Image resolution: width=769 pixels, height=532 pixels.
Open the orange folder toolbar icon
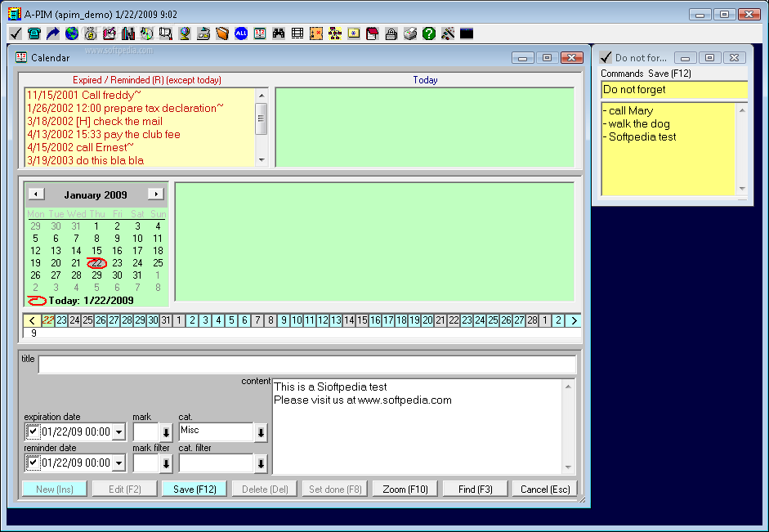tap(222, 34)
